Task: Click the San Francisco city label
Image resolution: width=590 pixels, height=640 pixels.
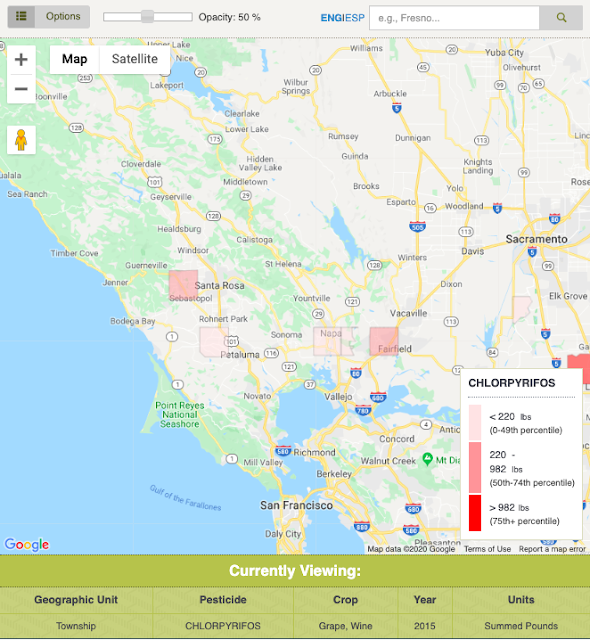Action: coord(297,505)
